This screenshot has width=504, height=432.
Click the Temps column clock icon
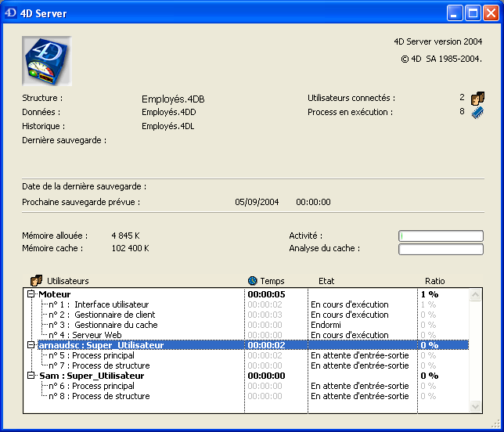(x=252, y=281)
